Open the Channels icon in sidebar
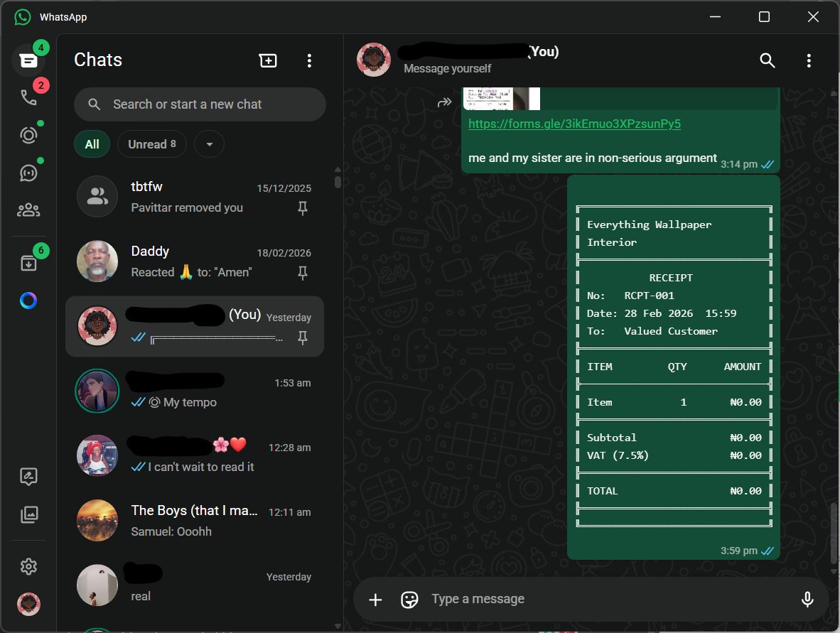Screen dimensions: 840x633 [28, 173]
